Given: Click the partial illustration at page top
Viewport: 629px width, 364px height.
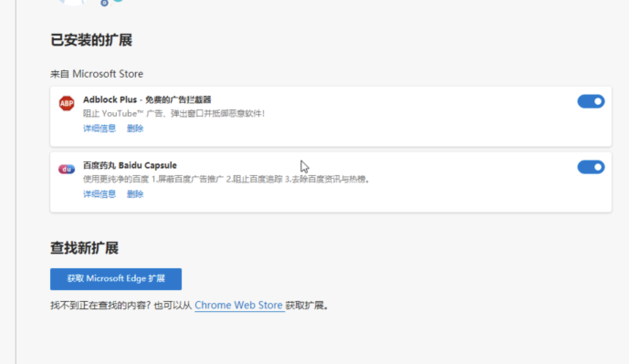Looking at the screenshot, I should 73,2.
